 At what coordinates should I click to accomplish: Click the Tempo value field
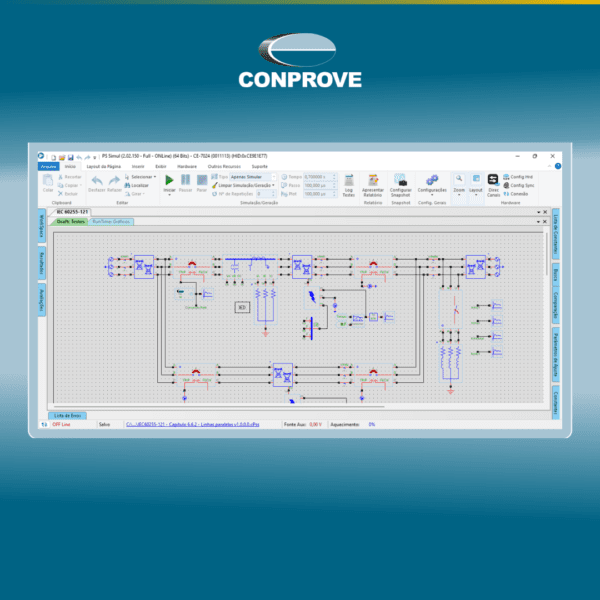(x=320, y=177)
